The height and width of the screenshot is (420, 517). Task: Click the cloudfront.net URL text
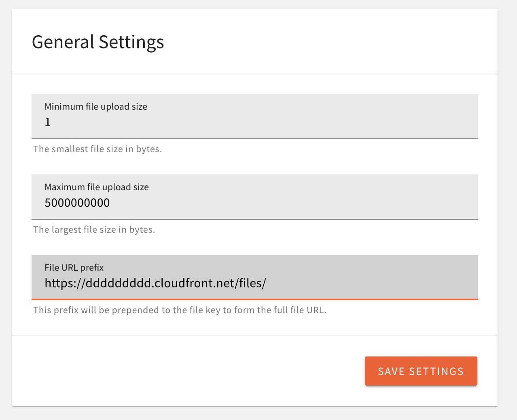tap(155, 283)
